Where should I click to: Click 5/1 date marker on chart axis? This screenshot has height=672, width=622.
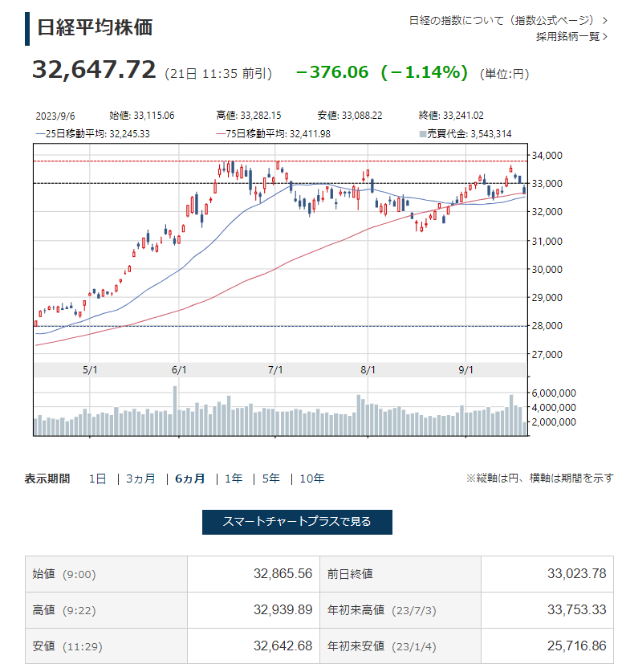(90, 370)
